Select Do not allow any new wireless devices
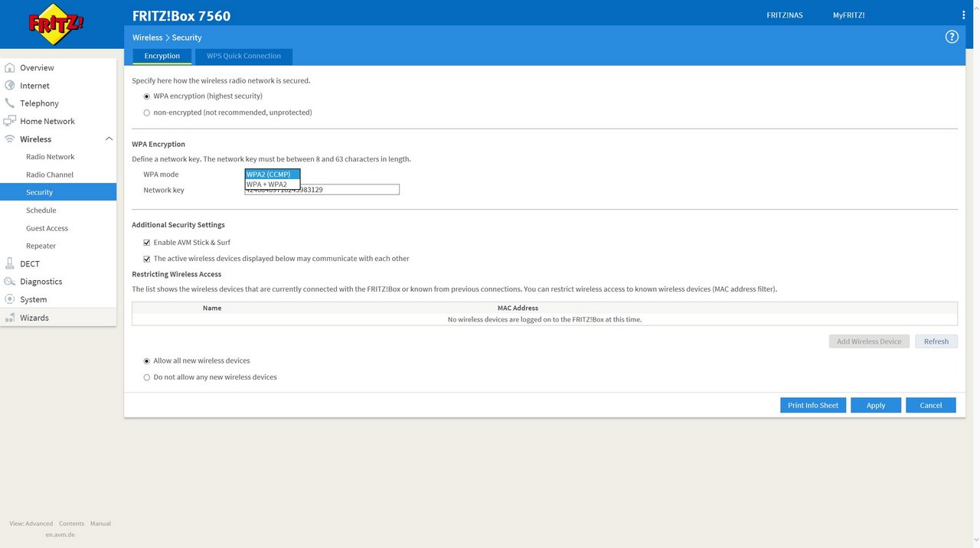The width and height of the screenshot is (980, 548). click(147, 377)
